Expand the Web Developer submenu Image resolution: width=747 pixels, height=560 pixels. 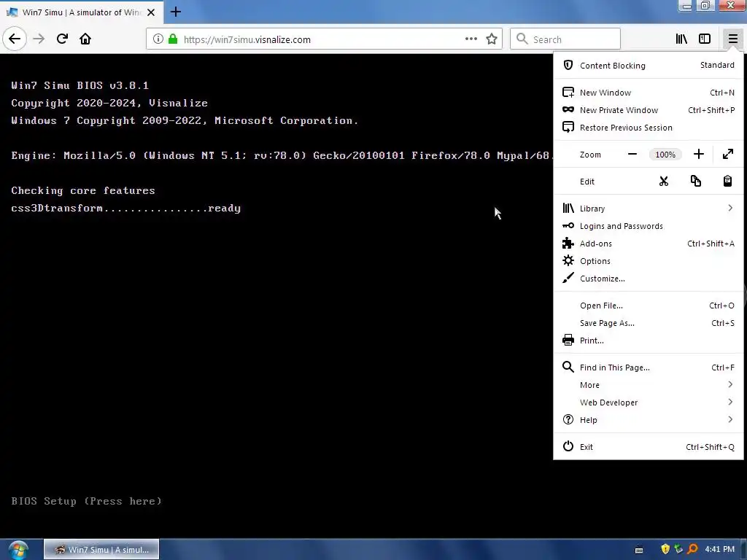tap(648, 402)
